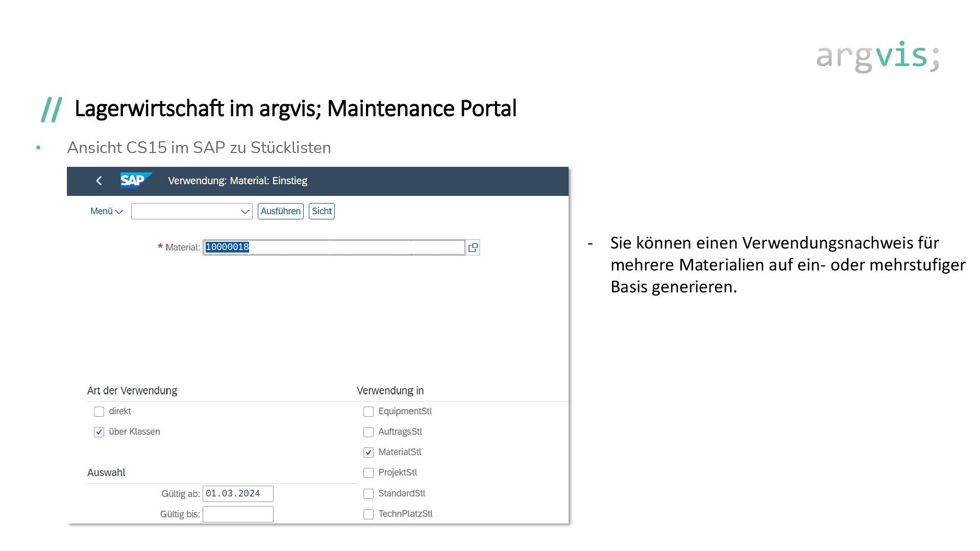Open the Menü dropdown
The height and width of the screenshot is (551, 980).
pyautogui.click(x=106, y=211)
